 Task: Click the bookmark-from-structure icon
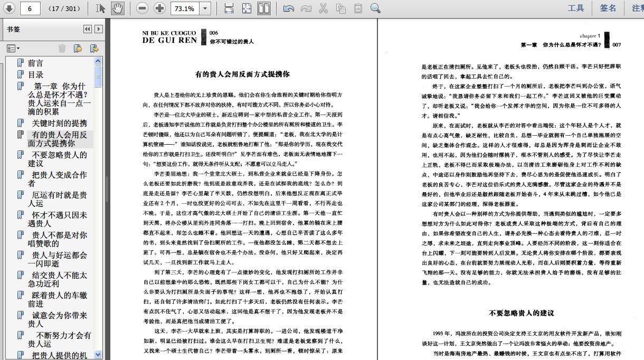click(94, 49)
